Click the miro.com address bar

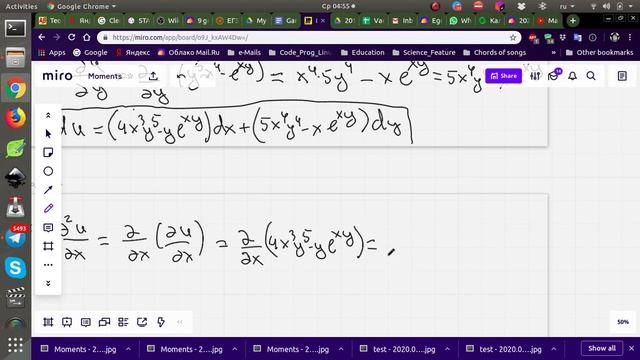(309, 38)
